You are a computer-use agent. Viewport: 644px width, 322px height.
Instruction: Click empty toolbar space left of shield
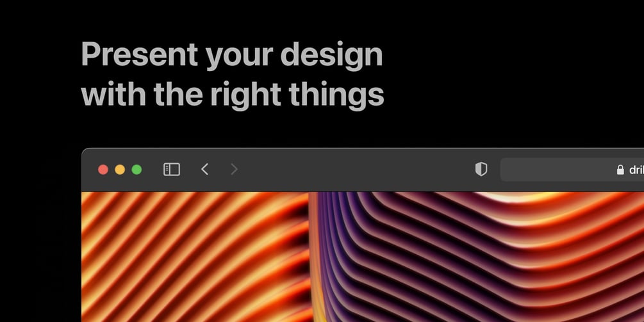[x=353, y=170]
